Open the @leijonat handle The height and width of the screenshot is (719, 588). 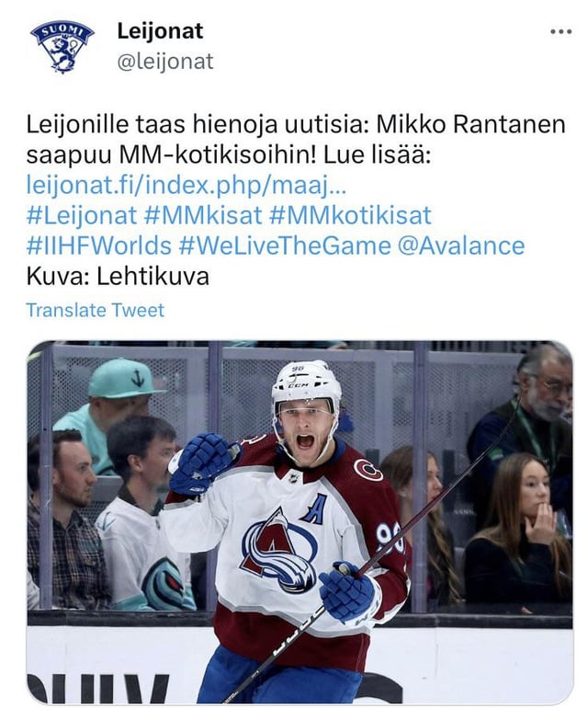[x=164, y=62]
